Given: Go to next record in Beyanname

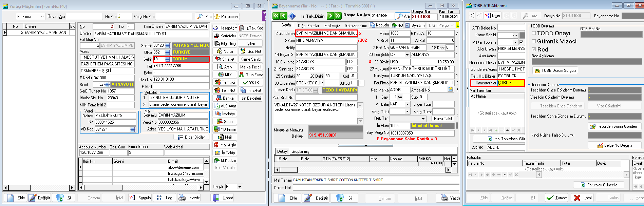Looking at the screenshot, I should tap(330, 16).
